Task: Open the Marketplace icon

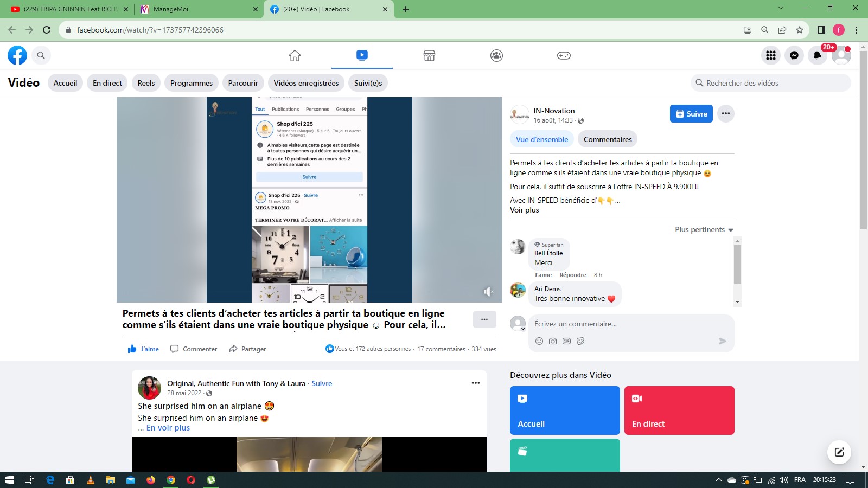Action: 429,55
